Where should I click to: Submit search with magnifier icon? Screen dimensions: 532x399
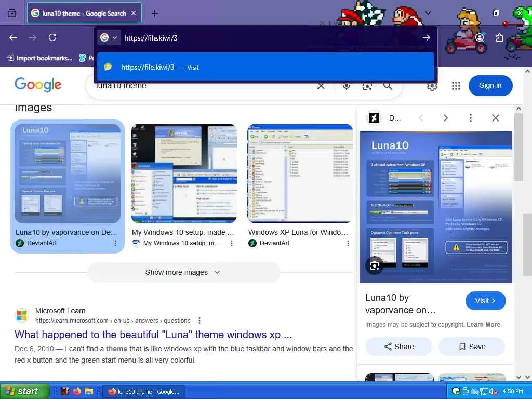(388, 86)
